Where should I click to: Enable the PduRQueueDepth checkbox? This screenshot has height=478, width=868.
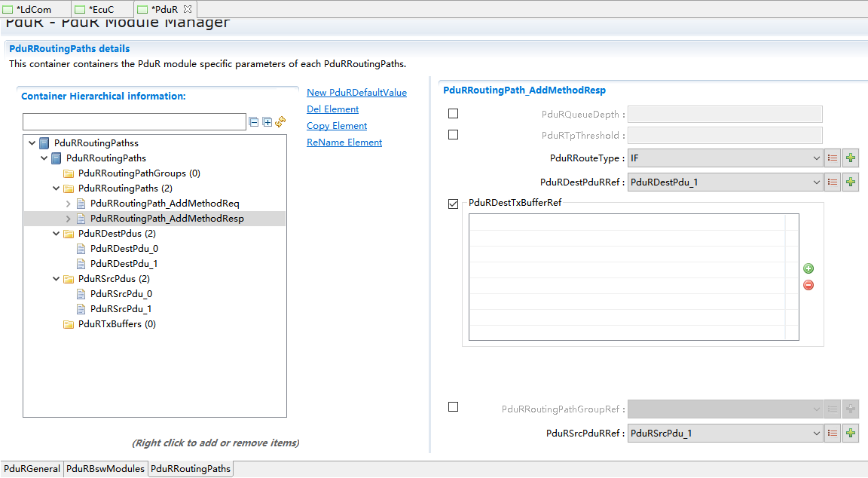(453, 114)
